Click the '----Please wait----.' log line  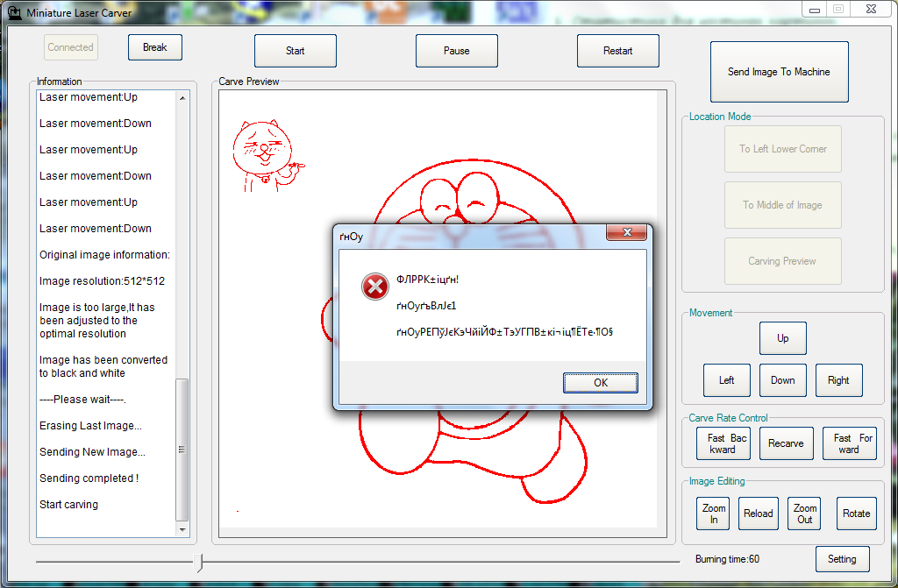click(82, 399)
